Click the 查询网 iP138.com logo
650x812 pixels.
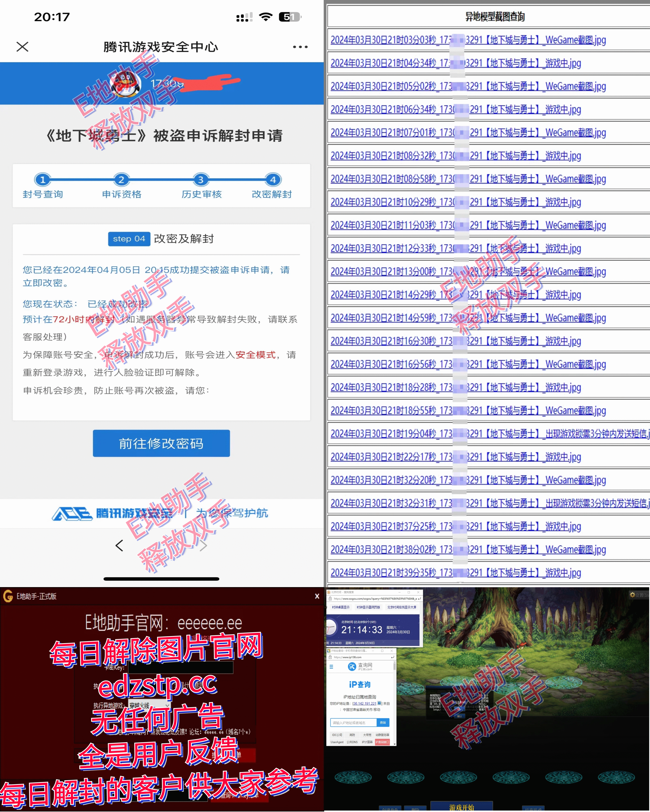tap(360, 667)
